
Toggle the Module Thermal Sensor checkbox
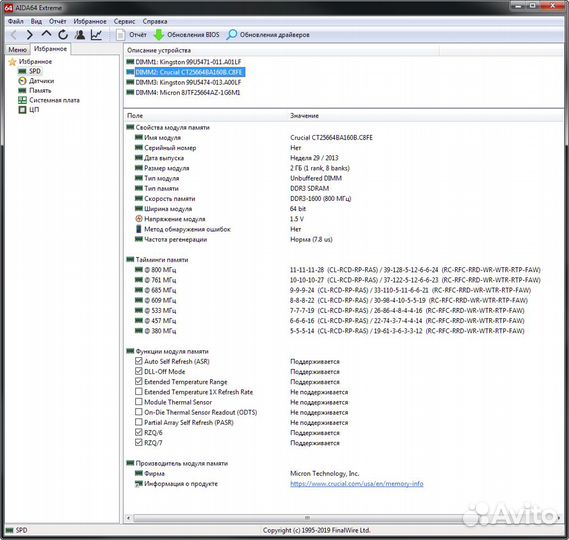click(138, 402)
